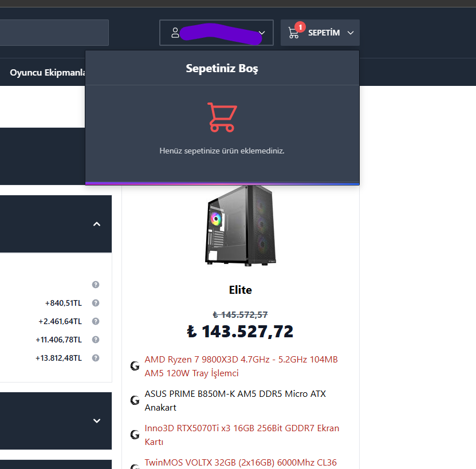Open Inno3D RTX5070Ti graphics card link
The image size is (476, 469).
point(242,435)
